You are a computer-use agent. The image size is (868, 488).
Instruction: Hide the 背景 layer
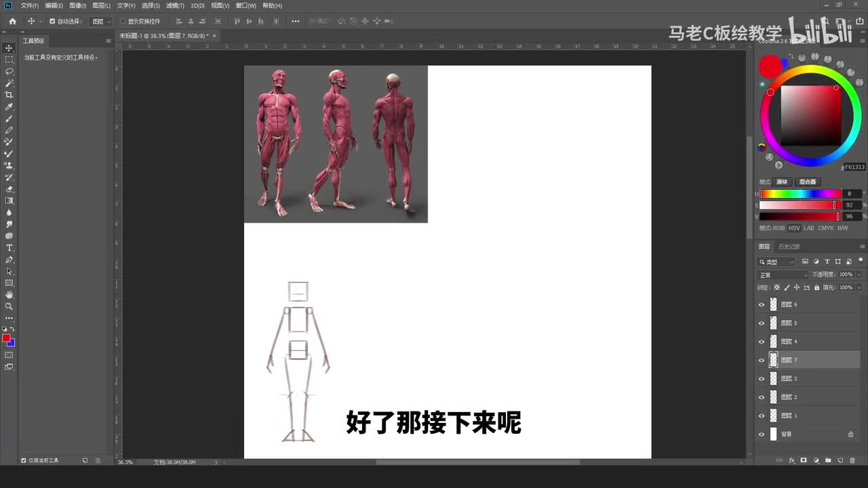tap(762, 434)
